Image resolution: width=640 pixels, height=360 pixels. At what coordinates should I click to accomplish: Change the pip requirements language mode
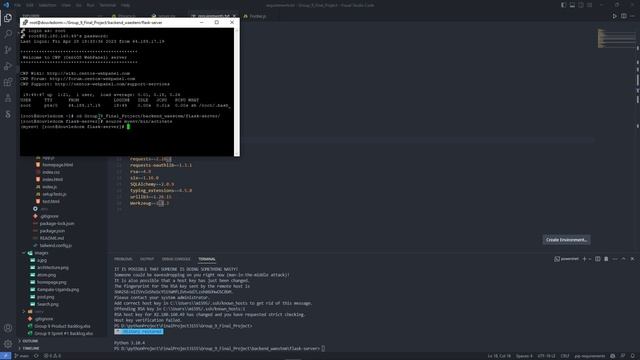point(589,356)
